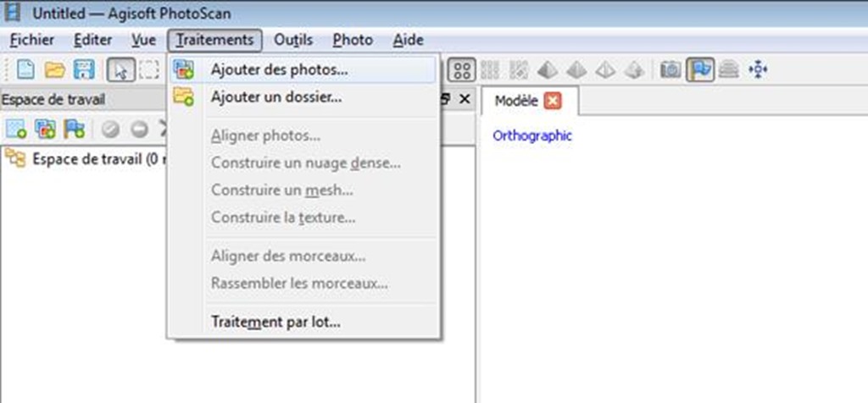Save project with the floppy disk icon

[x=84, y=69]
